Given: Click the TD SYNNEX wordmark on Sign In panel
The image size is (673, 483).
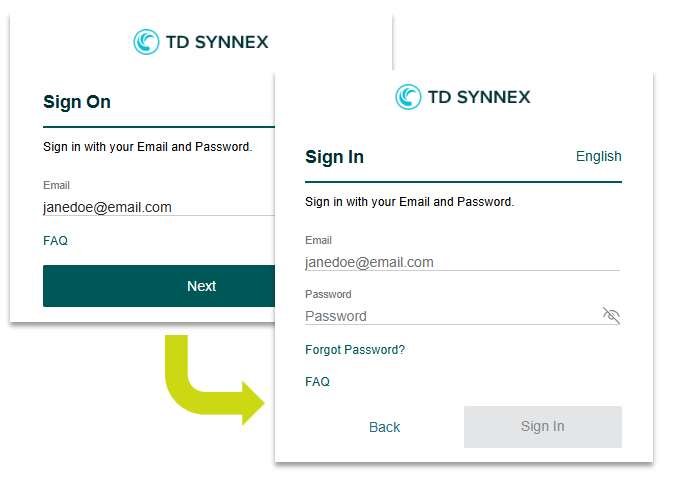Looking at the screenshot, I should [479, 97].
